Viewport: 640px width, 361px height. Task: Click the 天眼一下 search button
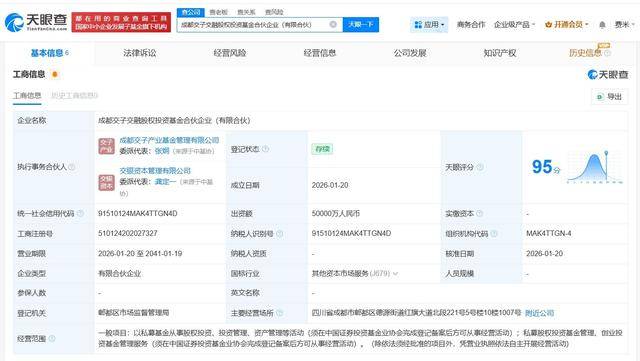(361, 25)
